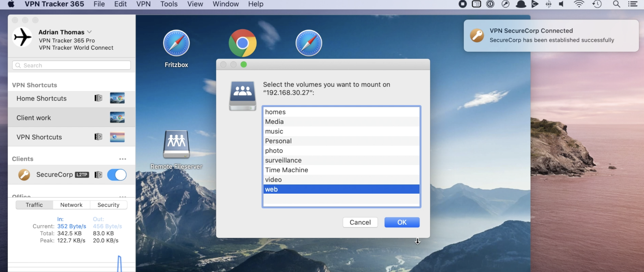Open the VPN Shortcuts desktop thumbnail

[117, 137]
